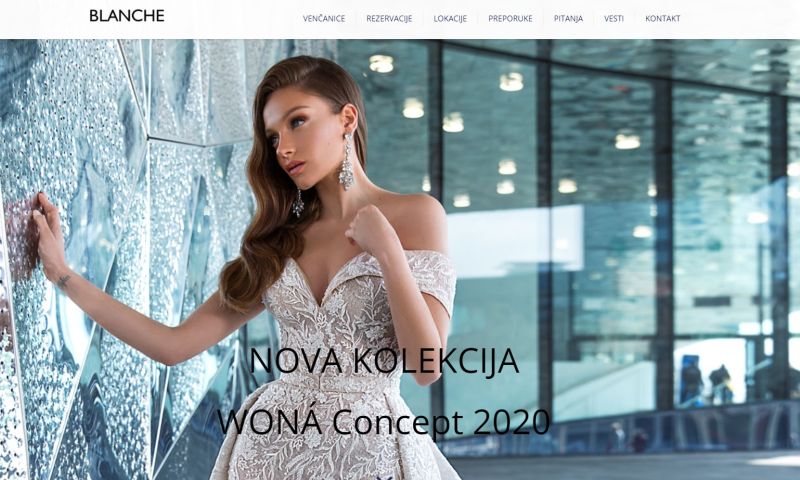Open the PREPORUKE section

510,18
